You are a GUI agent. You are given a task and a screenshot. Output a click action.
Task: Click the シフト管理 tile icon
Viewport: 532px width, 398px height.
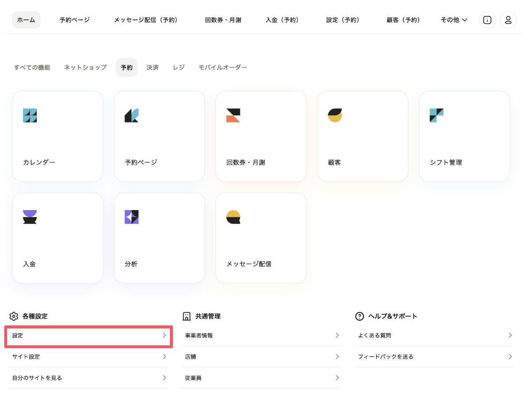click(436, 115)
